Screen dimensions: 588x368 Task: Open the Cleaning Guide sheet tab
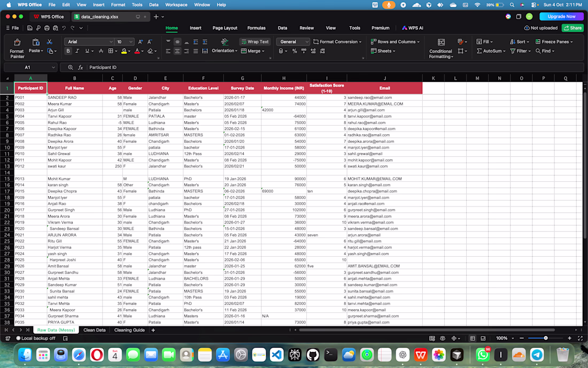[129, 330]
